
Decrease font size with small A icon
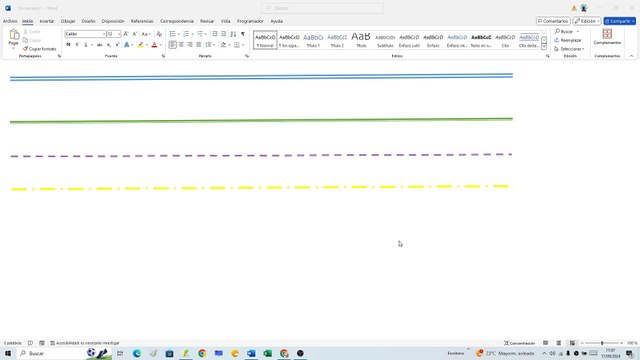(x=135, y=34)
